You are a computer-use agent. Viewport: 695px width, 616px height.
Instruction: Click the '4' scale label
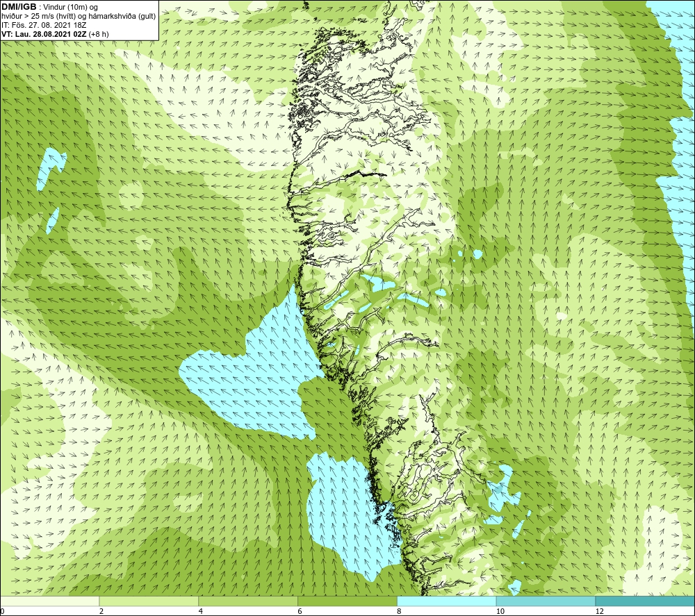coord(201,612)
